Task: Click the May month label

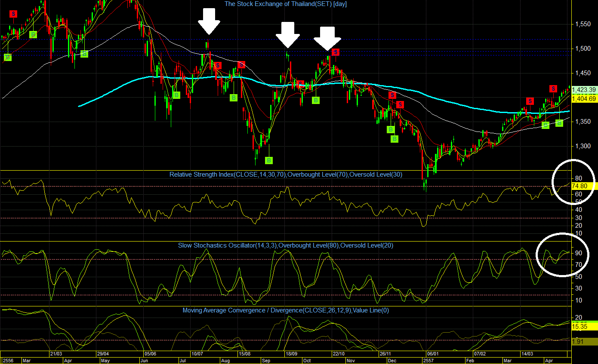Action: click(106, 361)
